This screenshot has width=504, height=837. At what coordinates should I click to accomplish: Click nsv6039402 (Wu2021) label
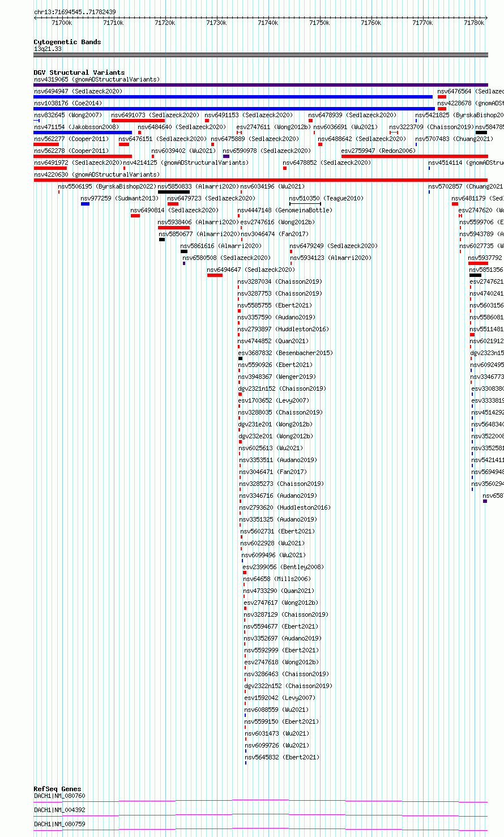tap(183, 151)
